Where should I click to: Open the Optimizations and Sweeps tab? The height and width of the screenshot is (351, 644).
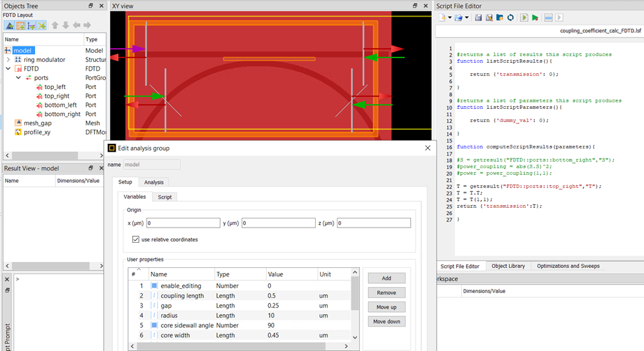point(568,266)
